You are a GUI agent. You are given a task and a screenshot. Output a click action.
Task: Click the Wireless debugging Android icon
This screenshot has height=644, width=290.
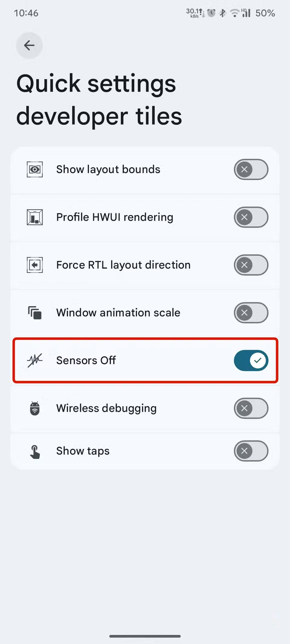(x=35, y=408)
